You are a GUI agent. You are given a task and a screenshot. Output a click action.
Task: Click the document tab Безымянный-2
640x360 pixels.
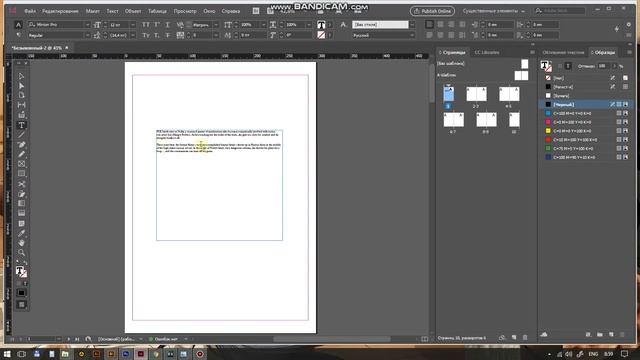click(x=37, y=48)
